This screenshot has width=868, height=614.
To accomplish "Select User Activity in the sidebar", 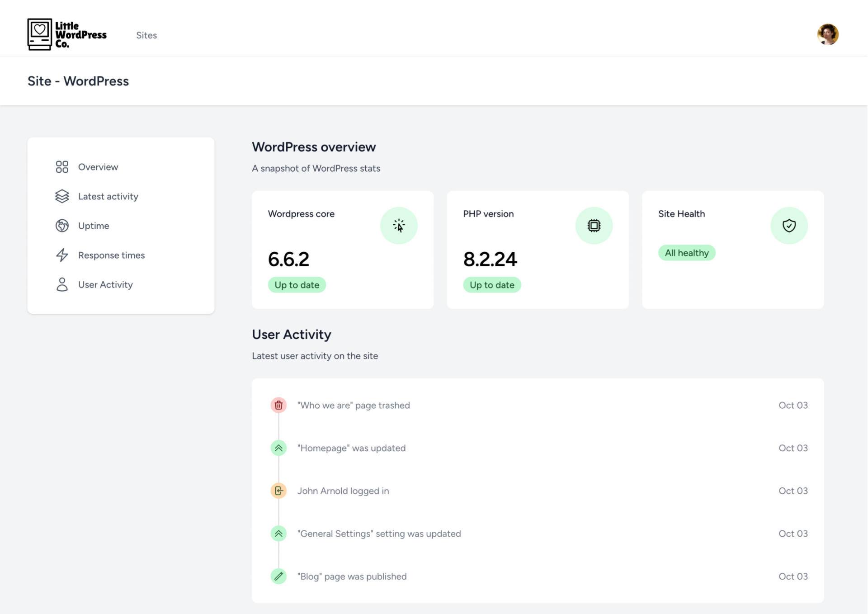I will point(105,284).
